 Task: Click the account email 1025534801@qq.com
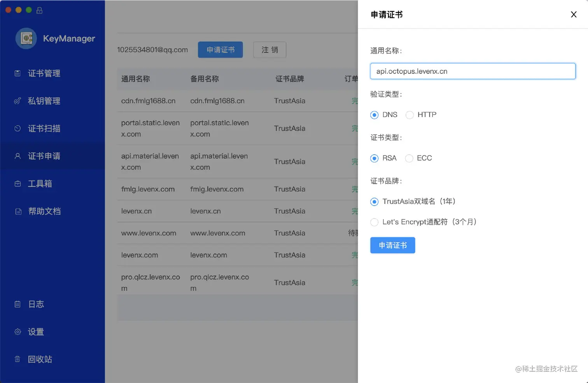click(152, 50)
